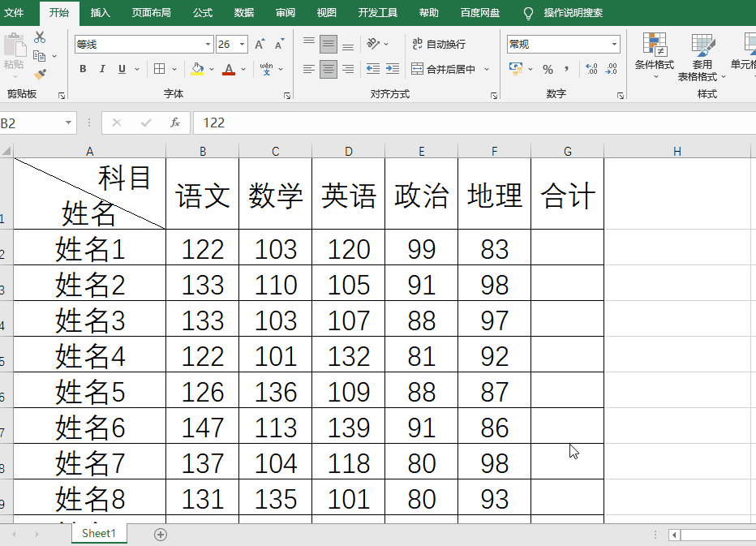Image resolution: width=756 pixels, height=546 pixels.
Task: Switch to the Data (数据) tab
Action: click(x=244, y=12)
